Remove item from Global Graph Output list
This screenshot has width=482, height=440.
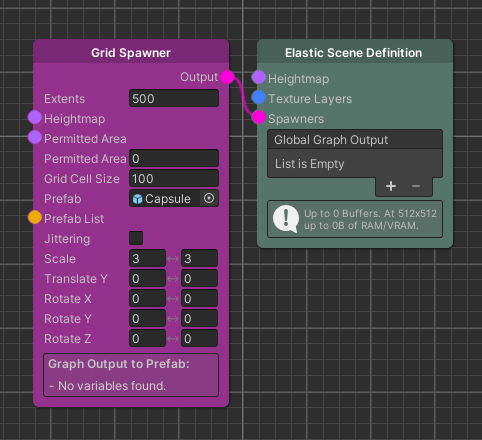point(416,186)
